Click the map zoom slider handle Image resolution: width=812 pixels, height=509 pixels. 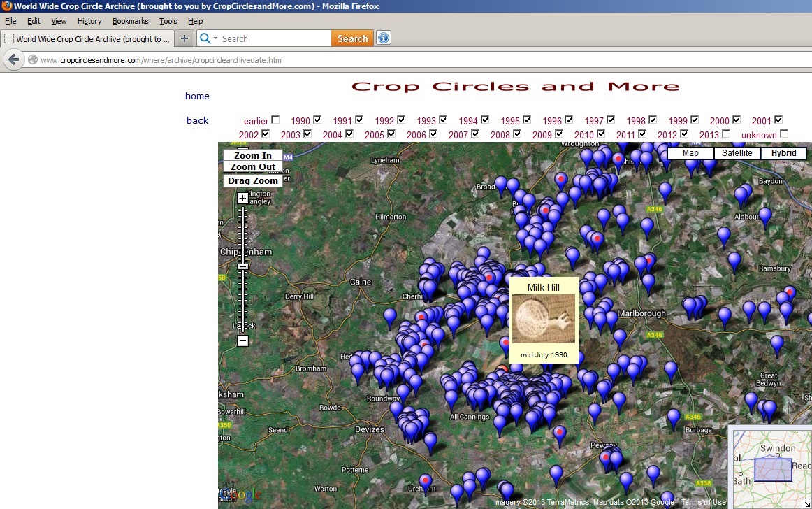tap(242, 266)
